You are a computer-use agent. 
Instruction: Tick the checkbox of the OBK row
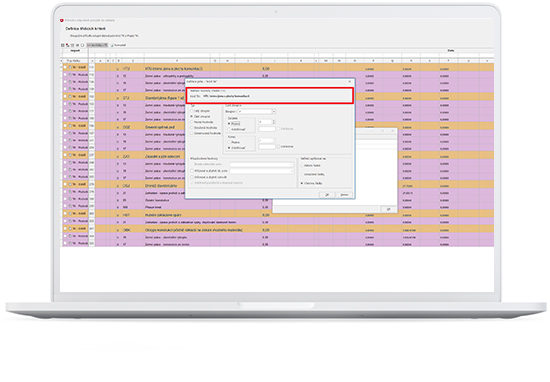[x=65, y=228]
